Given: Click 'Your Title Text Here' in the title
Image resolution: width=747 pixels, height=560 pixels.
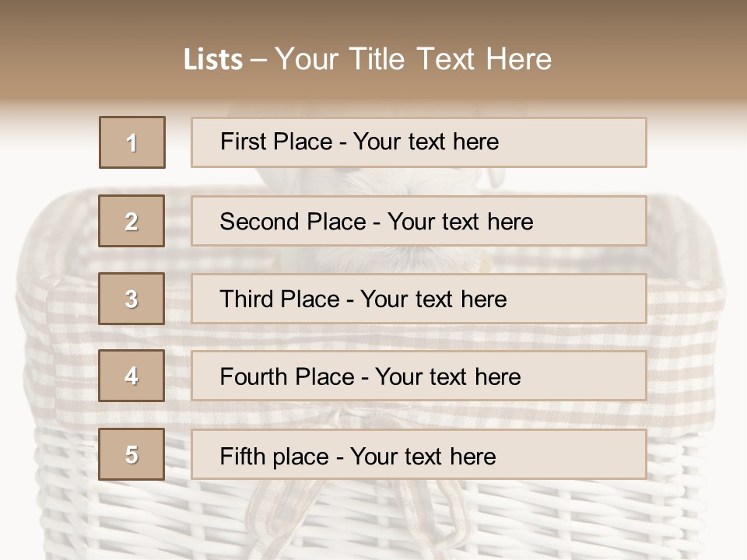Looking at the screenshot, I should (x=413, y=59).
